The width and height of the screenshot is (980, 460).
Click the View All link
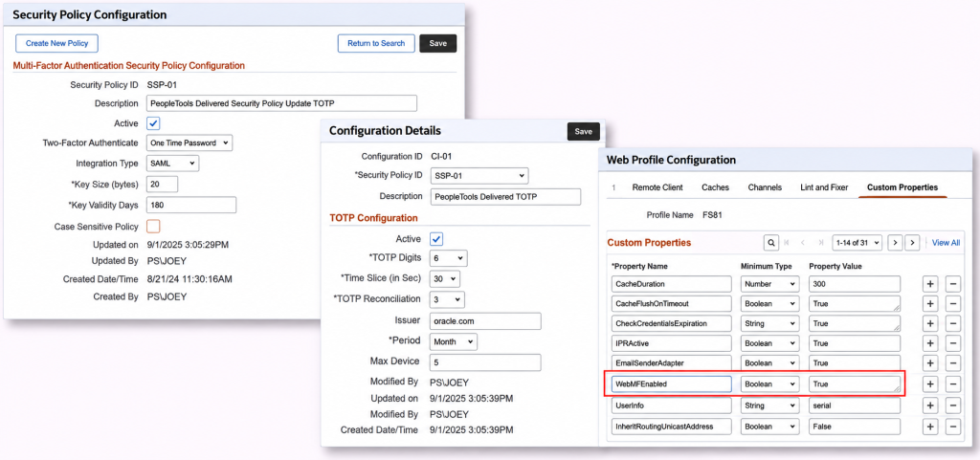[946, 242]
